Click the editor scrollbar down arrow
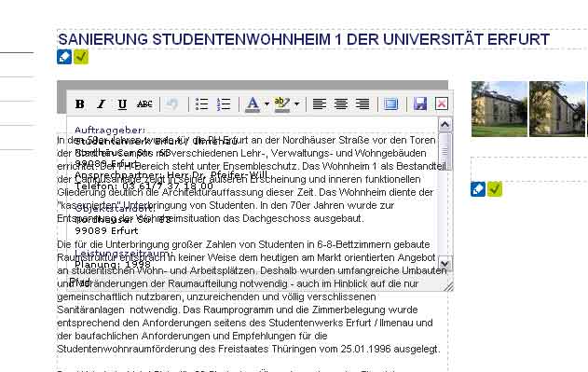The image size is (588, 372). point(444,264)
